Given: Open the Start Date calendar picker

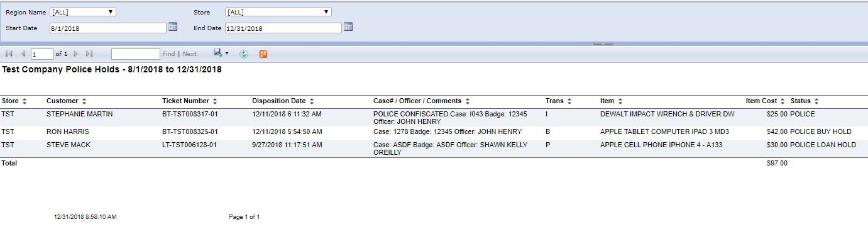Looking at the screenshot, I should 173,27.
